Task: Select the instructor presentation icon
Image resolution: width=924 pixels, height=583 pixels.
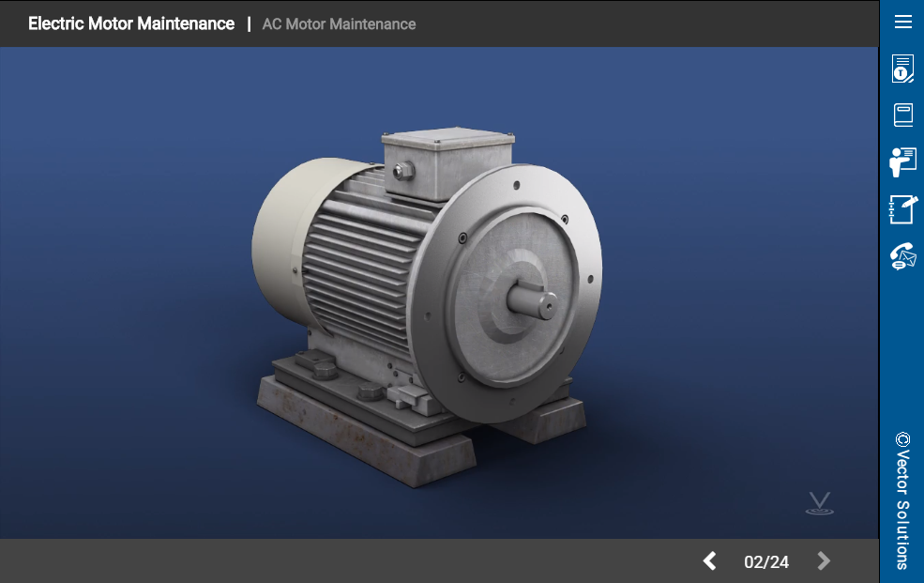Action: (x=902, y=161)
